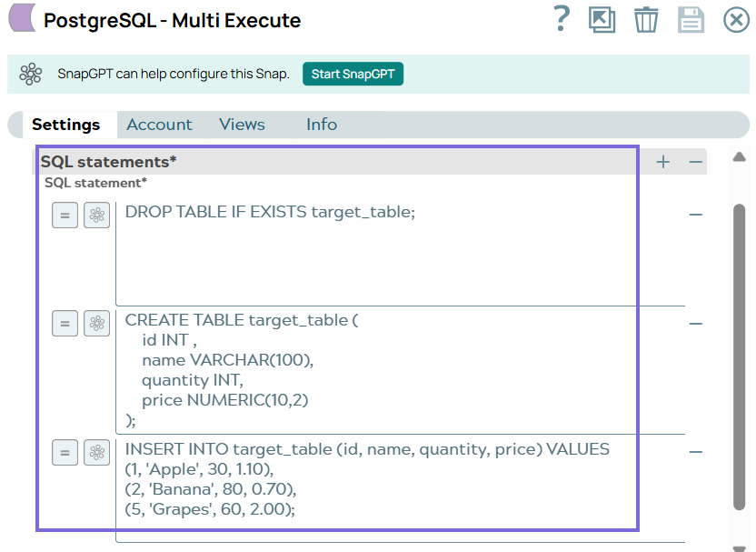Click the scroll up arrow
Image resolution: width=756 pixels, height=552 pixels.
tap(739, 156)
